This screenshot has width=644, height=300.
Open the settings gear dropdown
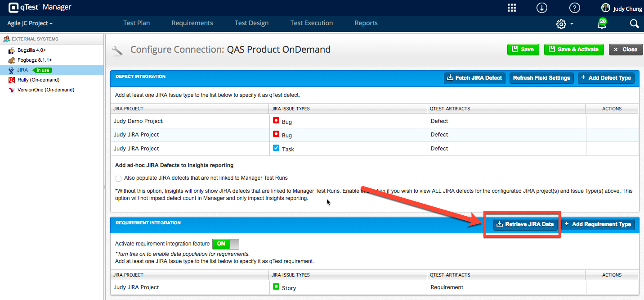564,24
